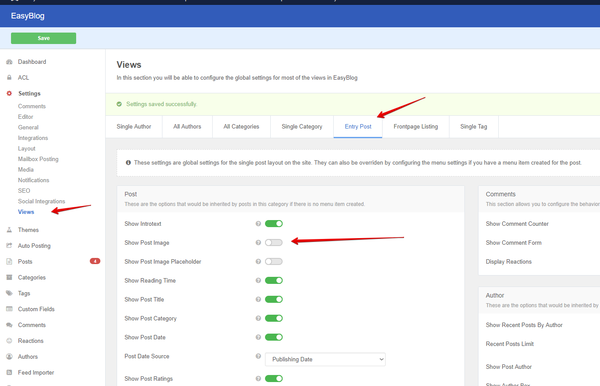Click help icon next to Show Reading Time
This screenshot has width=600, height=386.
(x=258, y=280)
